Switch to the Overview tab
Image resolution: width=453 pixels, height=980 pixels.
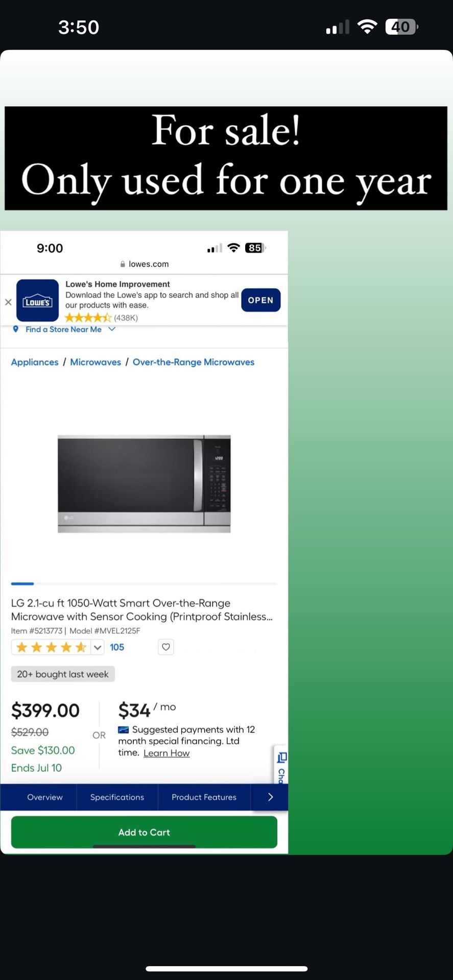point(45,797)
